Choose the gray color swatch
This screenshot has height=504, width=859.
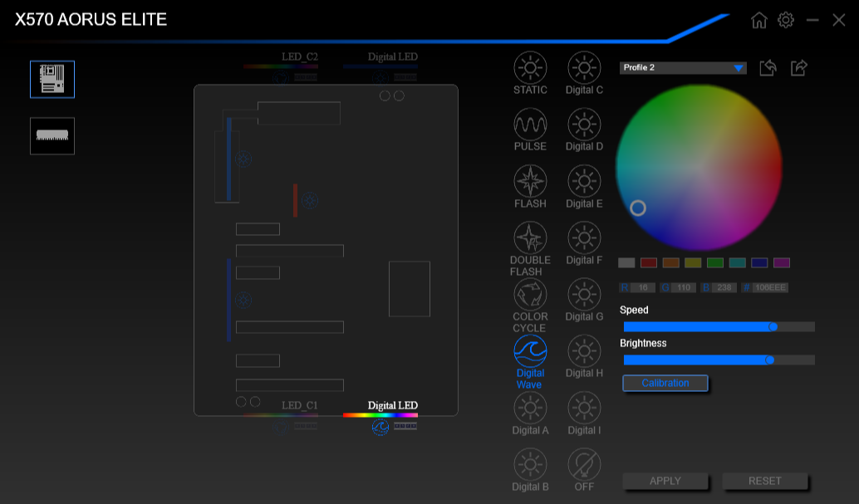pyautogui.click(x=626, y=263)
